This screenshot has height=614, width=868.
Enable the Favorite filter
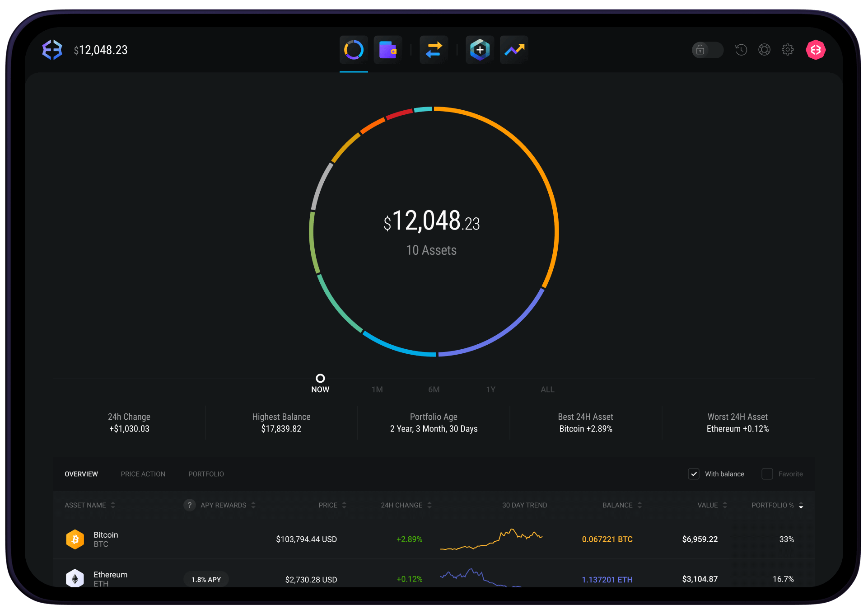(x=767, y=474)
